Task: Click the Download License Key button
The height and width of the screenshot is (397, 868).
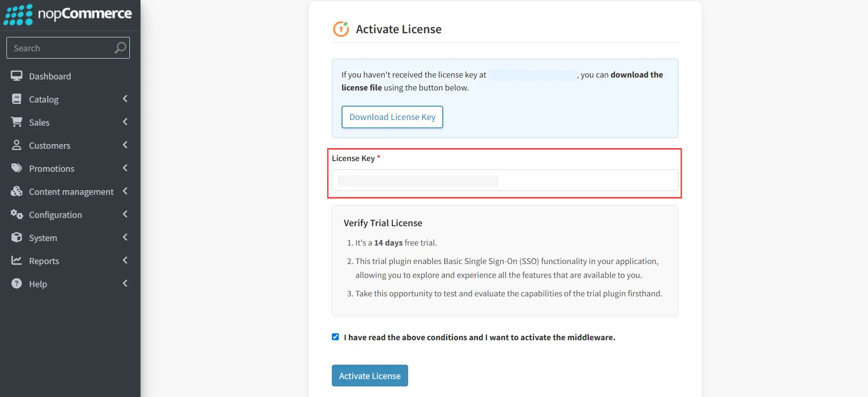Action: tap(392, 117)
